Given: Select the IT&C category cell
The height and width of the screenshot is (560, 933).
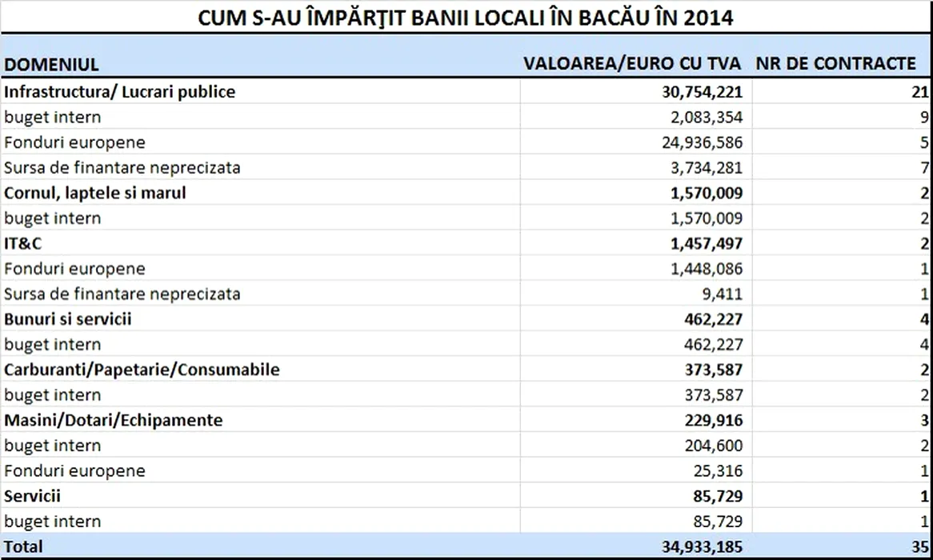Looking at the screenshot, I should click(22, 243).
